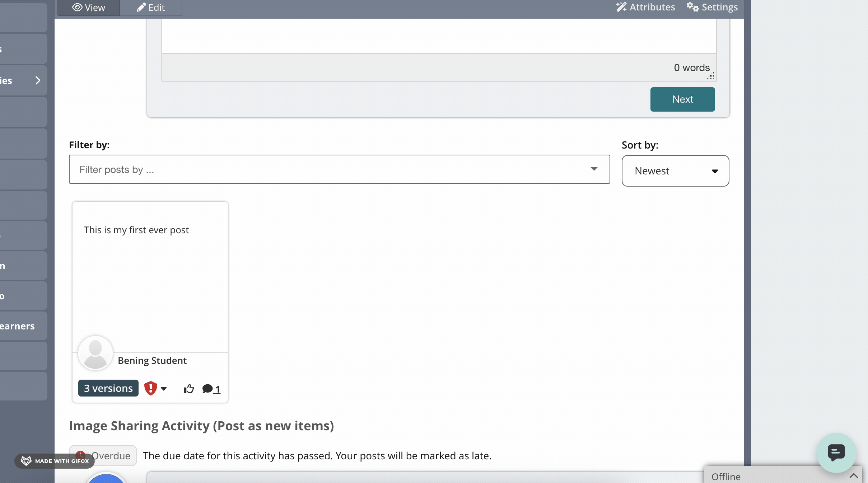Switch to the View tab

pos(89,8)
